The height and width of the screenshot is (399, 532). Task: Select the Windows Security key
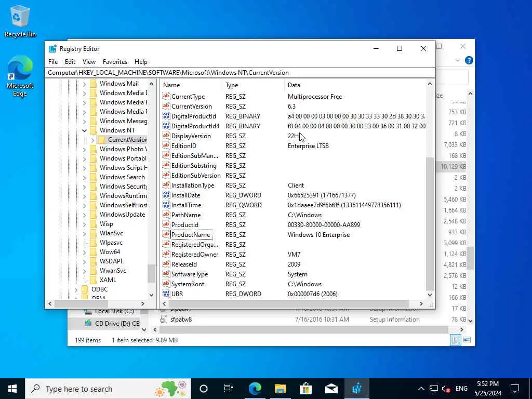(124, 187)
